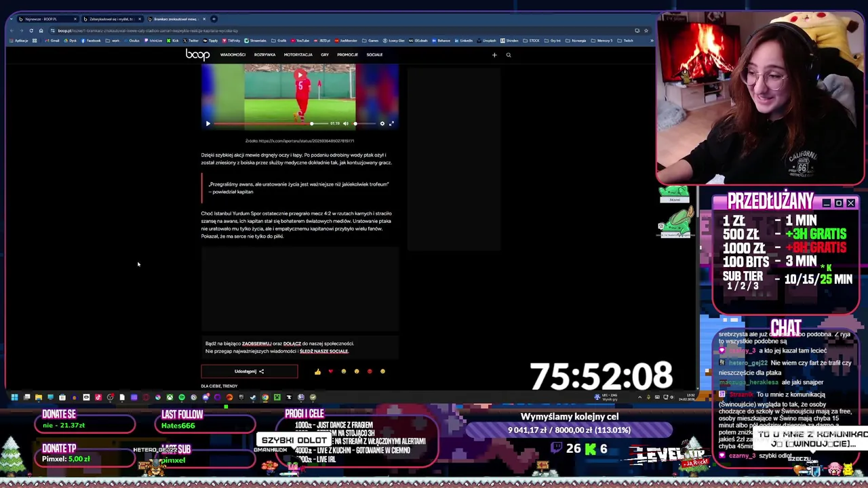React with red heart emoji
This screenshot has width=868, height=488.
click(330, 371)
